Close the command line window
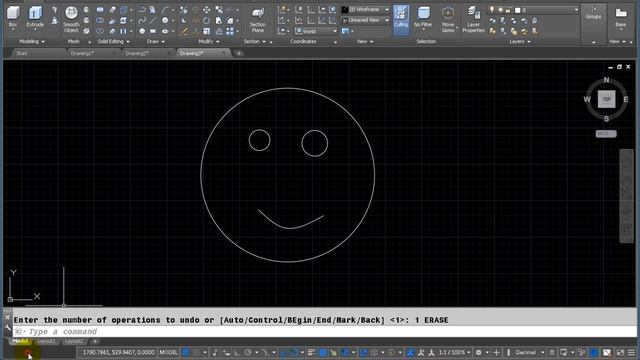Viewport: 640px width, 360px height. [7, 317]
